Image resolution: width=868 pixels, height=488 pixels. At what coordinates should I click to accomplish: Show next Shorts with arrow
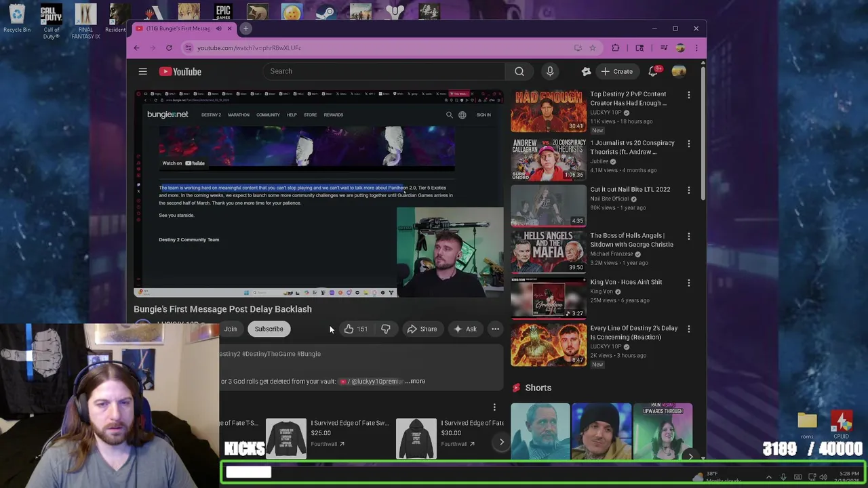(x=690, y=457)
